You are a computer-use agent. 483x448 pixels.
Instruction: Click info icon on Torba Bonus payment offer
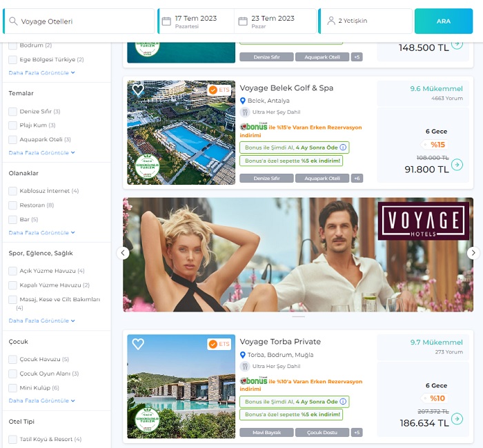coord(343,402)
